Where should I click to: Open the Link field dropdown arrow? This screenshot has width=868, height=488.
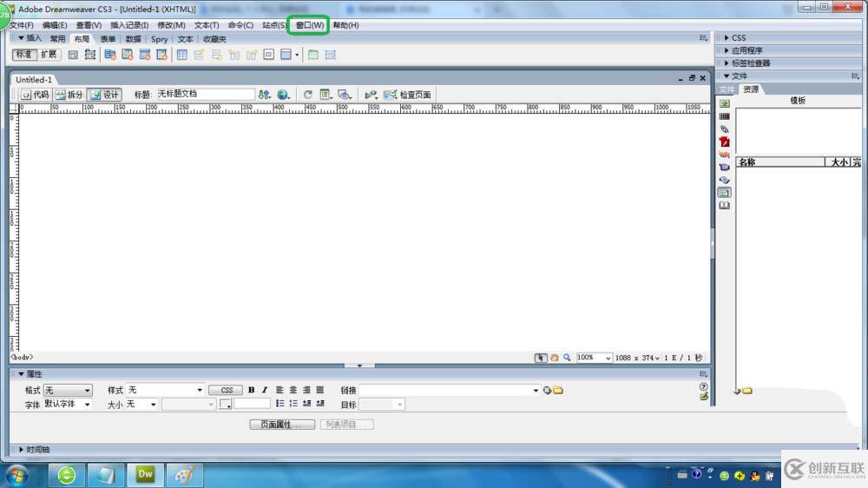pos(536,391)
